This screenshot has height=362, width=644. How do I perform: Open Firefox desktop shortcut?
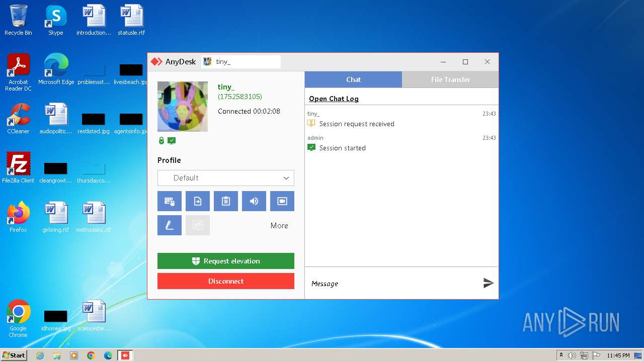click(x=18, y=217)
